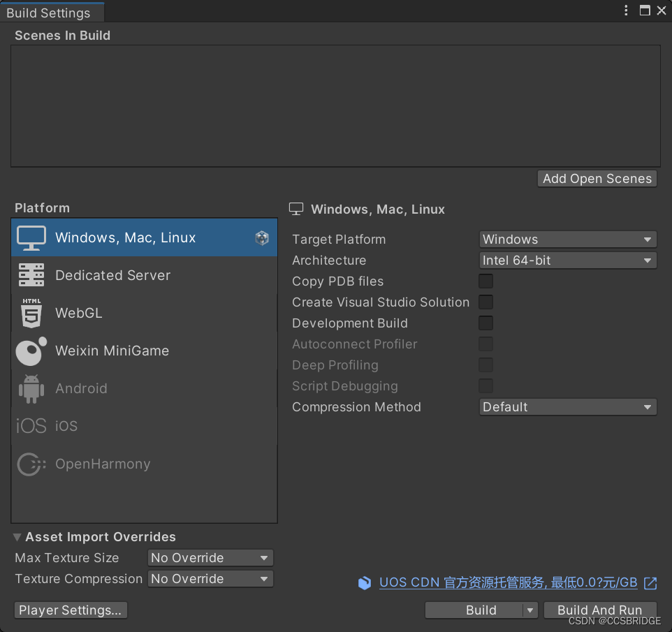Click the Platform heading label
The image size is (672, 632).
pos(43,208)
